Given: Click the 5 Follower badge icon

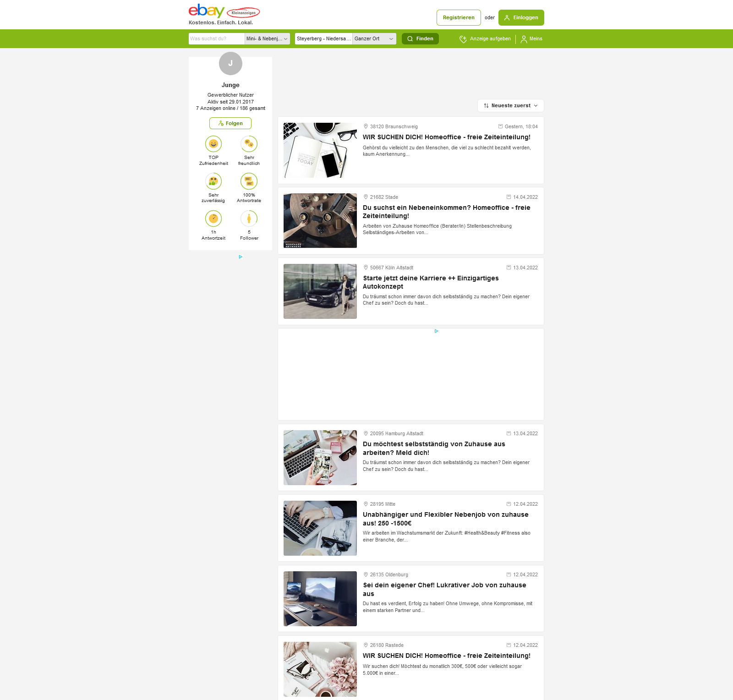Looking at the screenshot, I should point(249,219).
